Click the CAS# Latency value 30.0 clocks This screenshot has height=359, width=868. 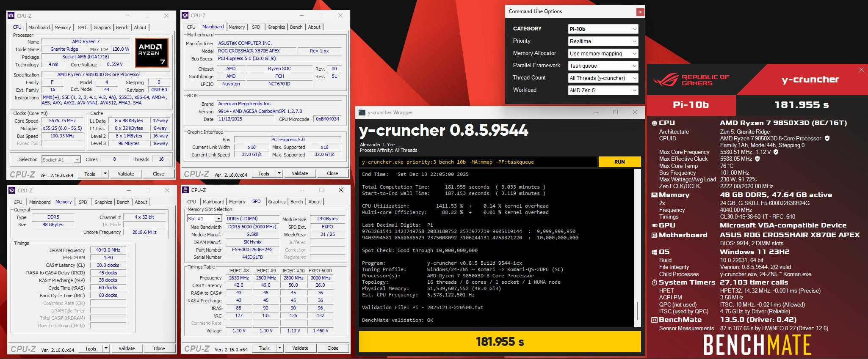(108, 265)
